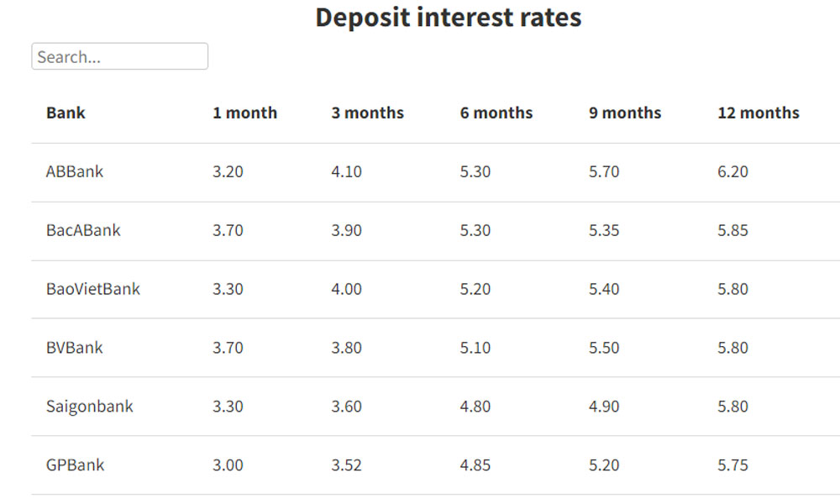
Task: Click BVBank 9 months rate 5.50
Action: coord(604,348)
